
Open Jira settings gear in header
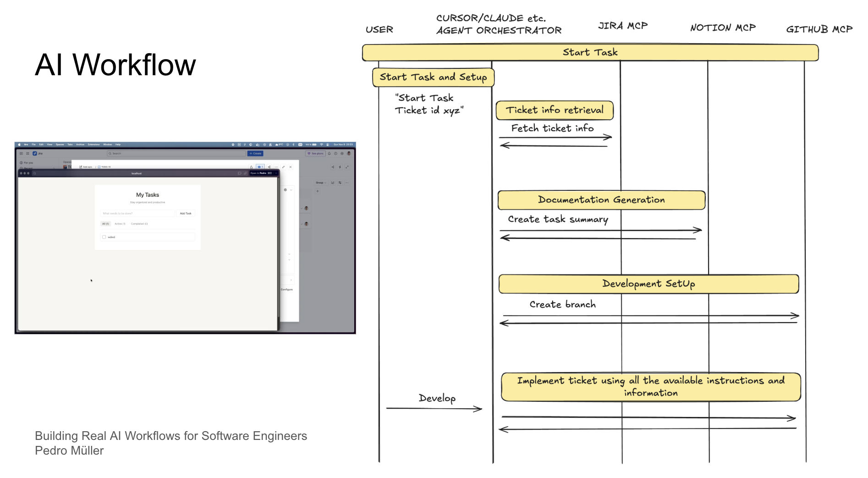[342, 153]
